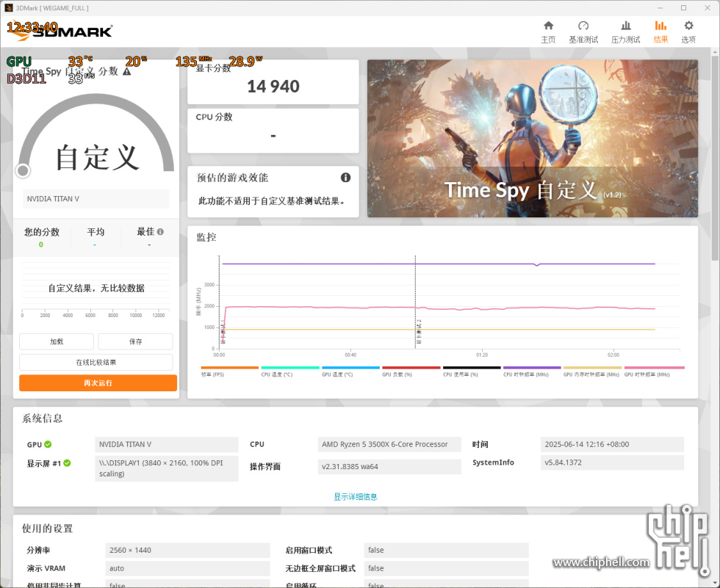Screen dimensions: 720x588
Task: Toggle the GPU 负载 red legend item
Action: (411, 371)
